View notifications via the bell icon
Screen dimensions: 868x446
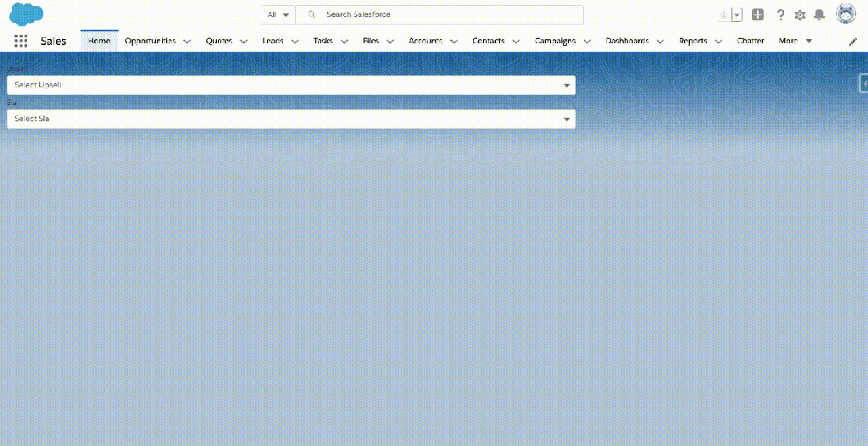[x=819, y=14]
